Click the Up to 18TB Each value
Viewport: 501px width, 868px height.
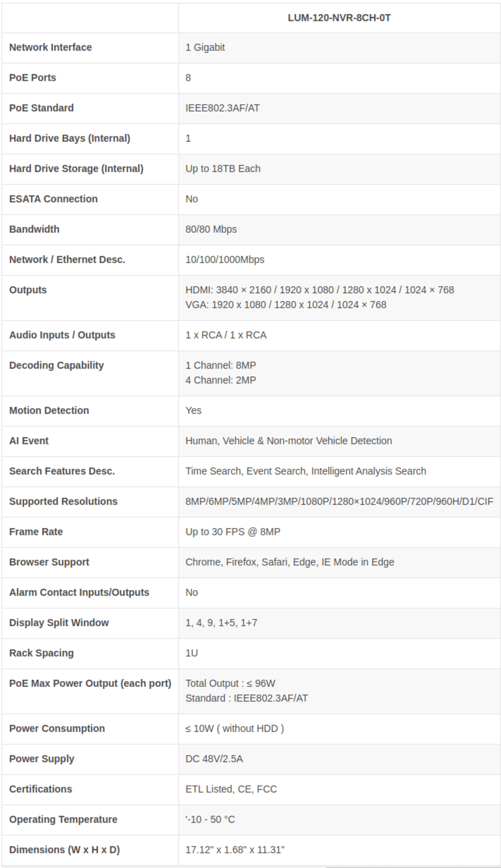[223, 169]
